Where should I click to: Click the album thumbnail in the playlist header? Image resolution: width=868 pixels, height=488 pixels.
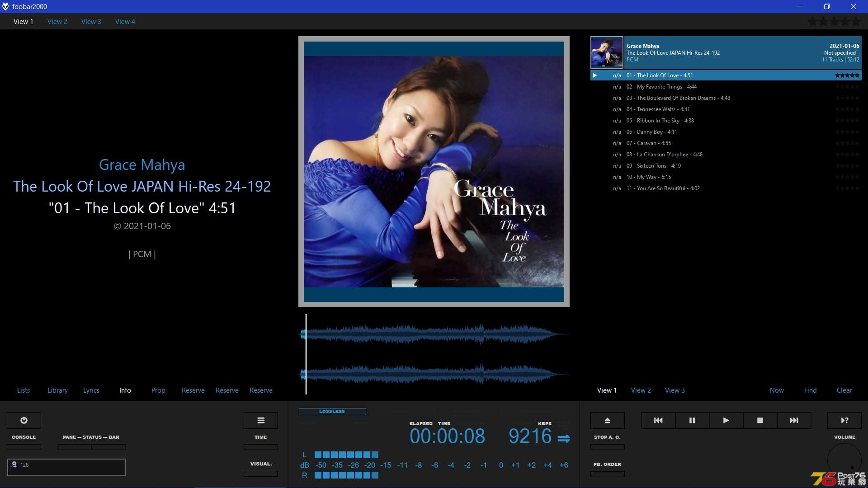click(x=607, y=52)
